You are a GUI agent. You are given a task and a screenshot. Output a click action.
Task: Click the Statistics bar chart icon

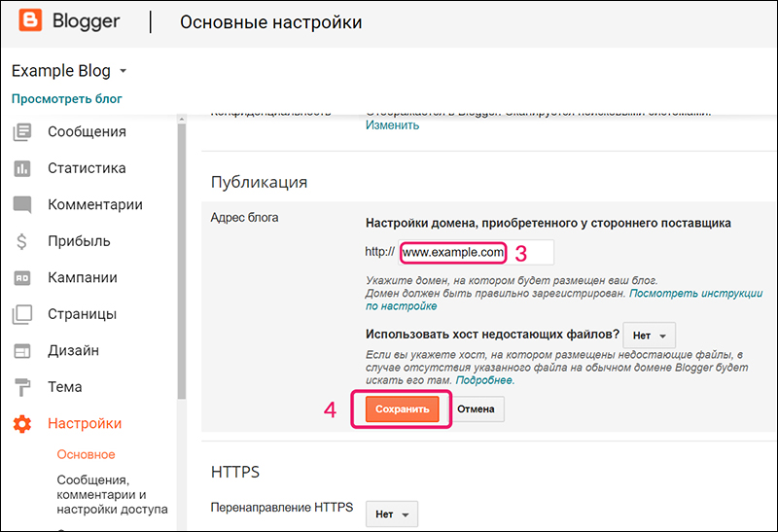point(21,168)
